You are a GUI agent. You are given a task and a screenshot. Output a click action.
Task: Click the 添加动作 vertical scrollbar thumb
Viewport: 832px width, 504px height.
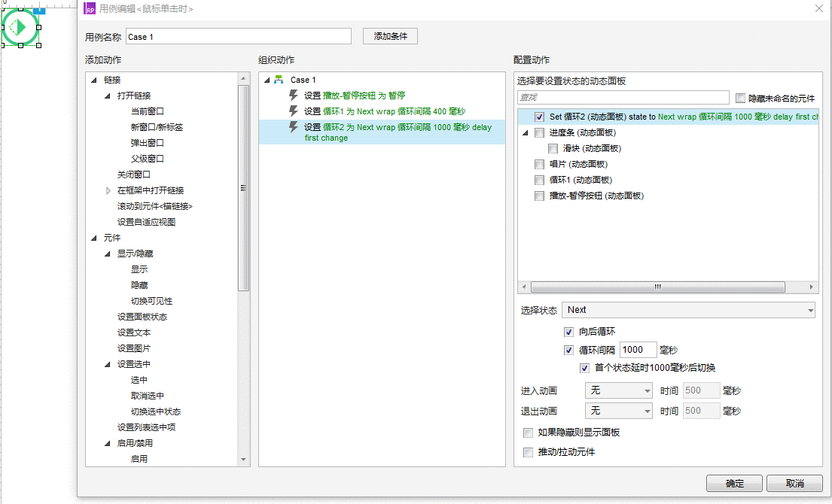(243, 187)
